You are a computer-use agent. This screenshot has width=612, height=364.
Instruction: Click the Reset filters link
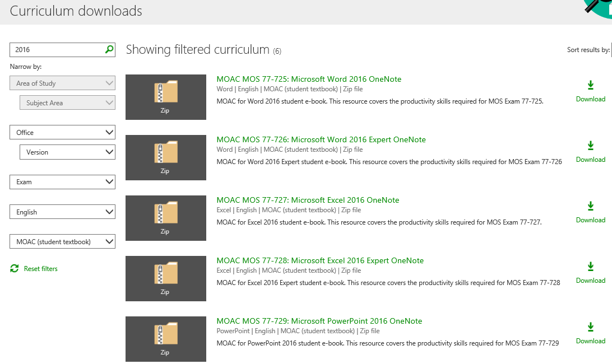(x=40, y=268)
